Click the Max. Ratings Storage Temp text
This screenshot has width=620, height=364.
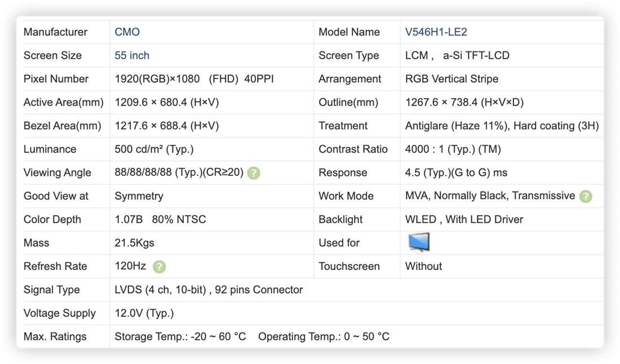(x=180, y=336)
